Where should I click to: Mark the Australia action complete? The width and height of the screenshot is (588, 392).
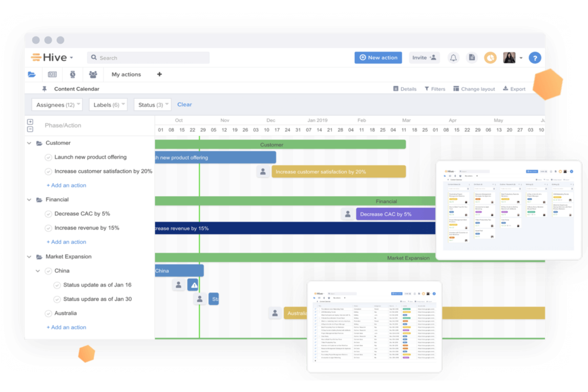pyautogui.click(x=48, y=313)
